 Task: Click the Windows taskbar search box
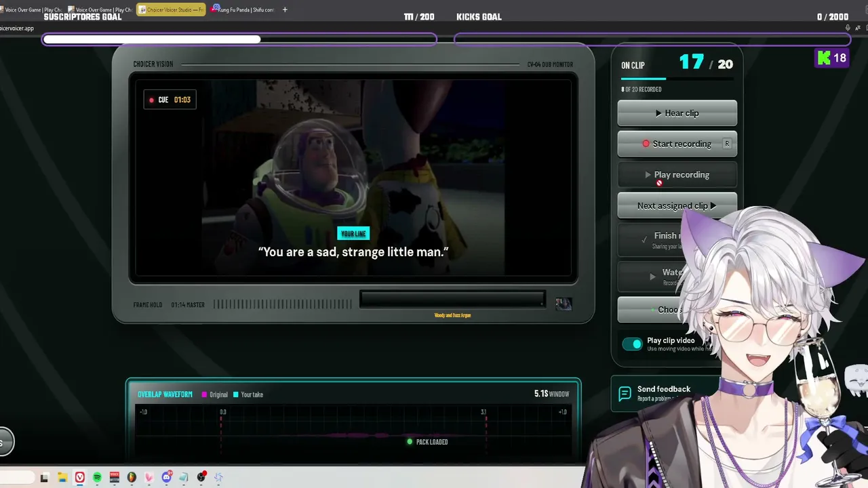(17, 477)
